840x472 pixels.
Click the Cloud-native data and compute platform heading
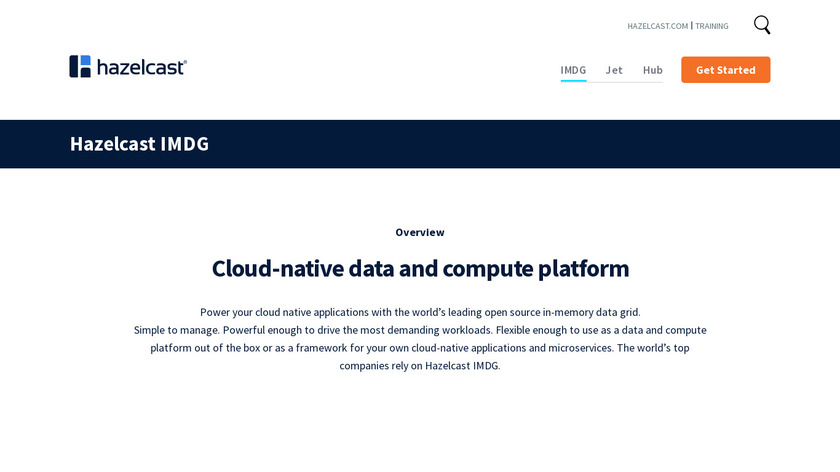(420, 268)
